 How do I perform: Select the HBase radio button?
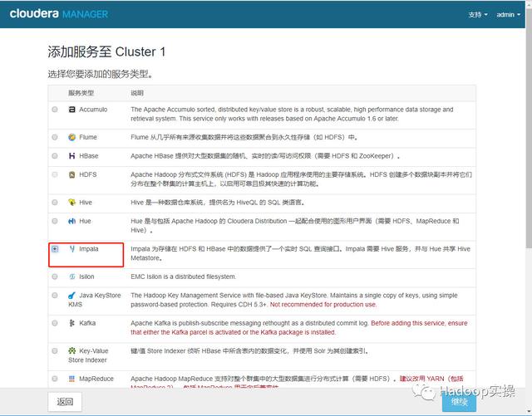55,155
